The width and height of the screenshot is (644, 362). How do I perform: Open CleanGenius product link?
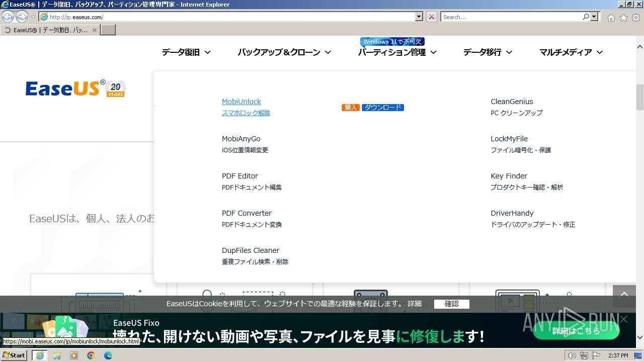click(x=512, y=102)
